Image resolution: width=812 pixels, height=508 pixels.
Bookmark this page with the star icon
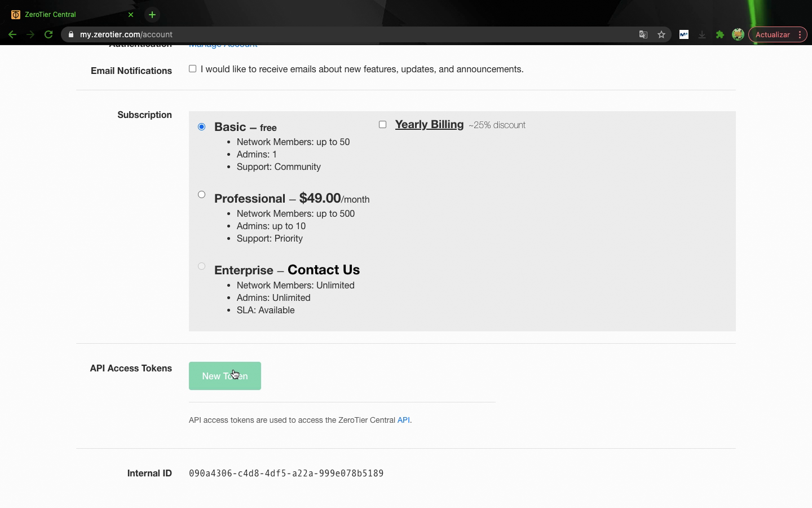tap(661, 34)
